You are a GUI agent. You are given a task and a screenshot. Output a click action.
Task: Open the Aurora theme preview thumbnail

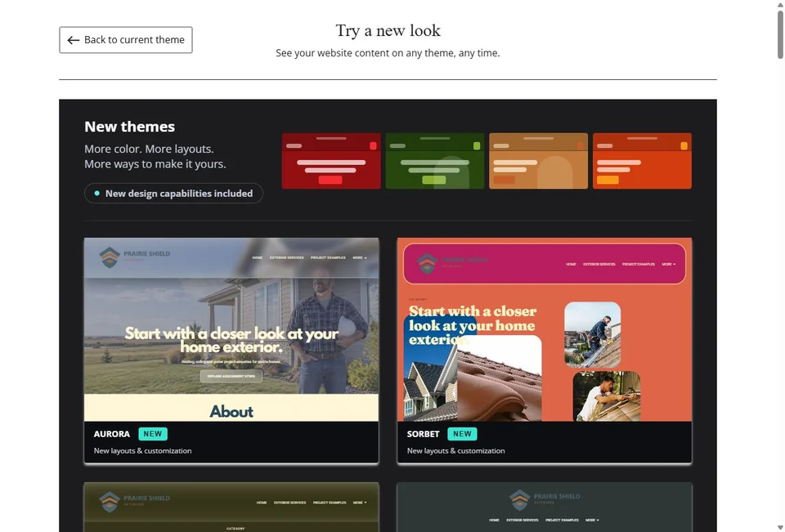tap(231, 329)
